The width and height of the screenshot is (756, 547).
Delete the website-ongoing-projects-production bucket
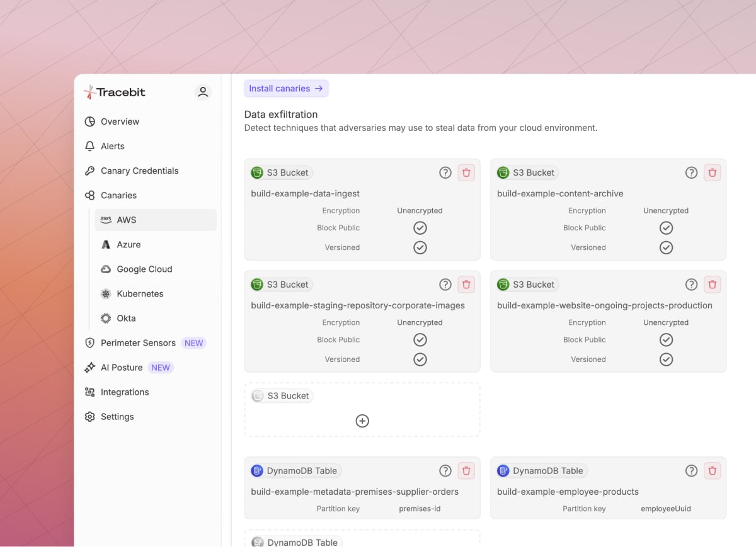(713, 285)
